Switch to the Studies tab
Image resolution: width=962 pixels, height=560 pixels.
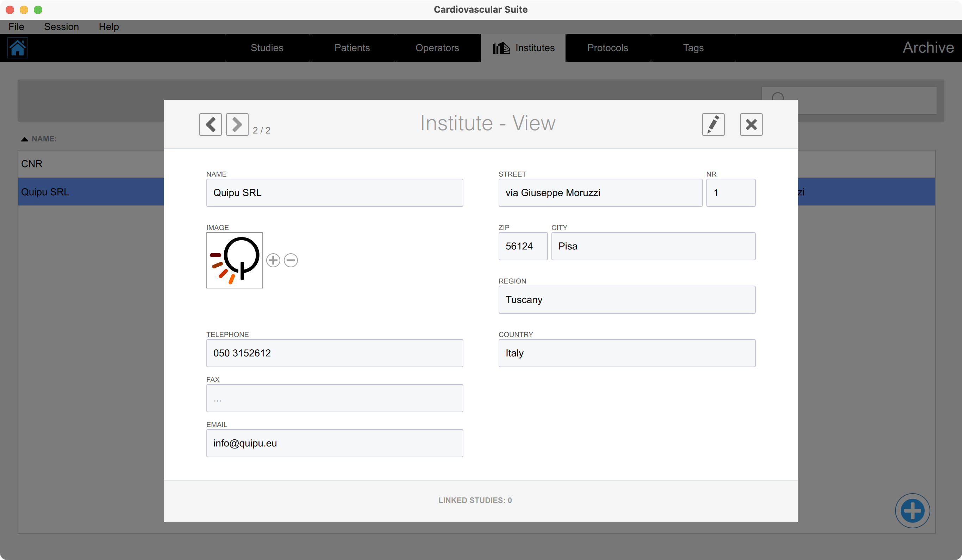click(x=267, y=48)
